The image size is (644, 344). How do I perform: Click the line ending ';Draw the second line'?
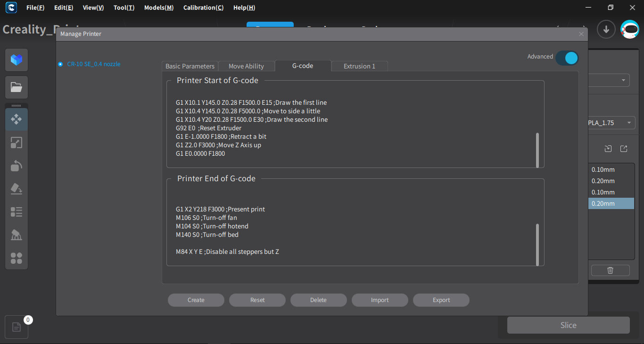(252, 119)
